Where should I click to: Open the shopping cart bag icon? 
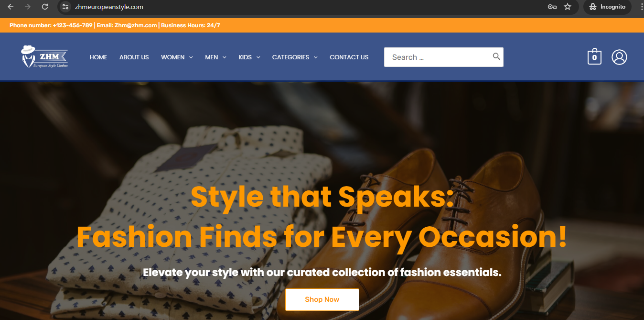pyautogui.click(x=594, y=56)
